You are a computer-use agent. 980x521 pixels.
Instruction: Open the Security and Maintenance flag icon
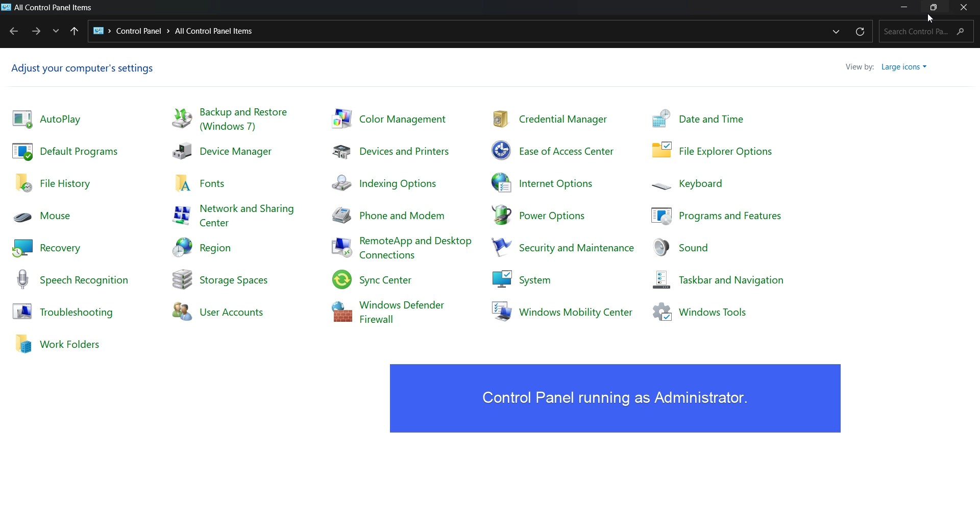coord(501,248)
